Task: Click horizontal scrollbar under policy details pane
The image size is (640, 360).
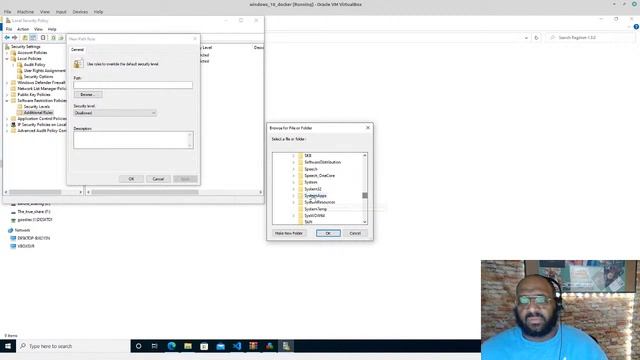Action: 145,192
